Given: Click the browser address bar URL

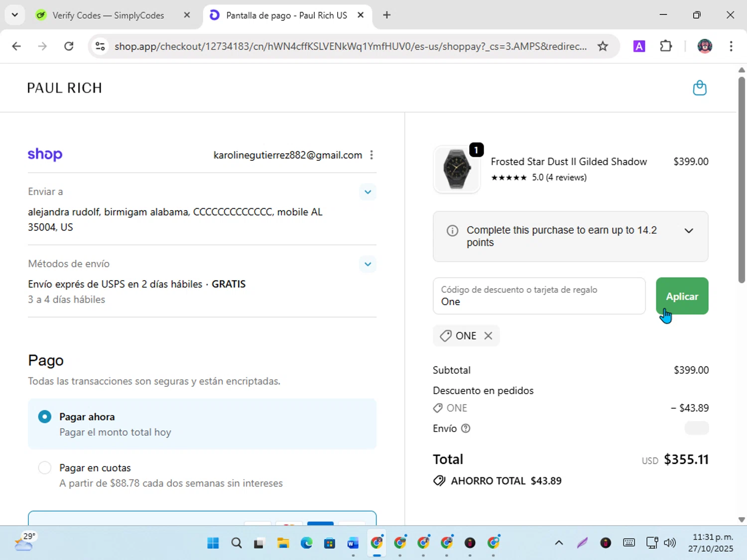Looking at the screenshot, I should click(351, 46).
